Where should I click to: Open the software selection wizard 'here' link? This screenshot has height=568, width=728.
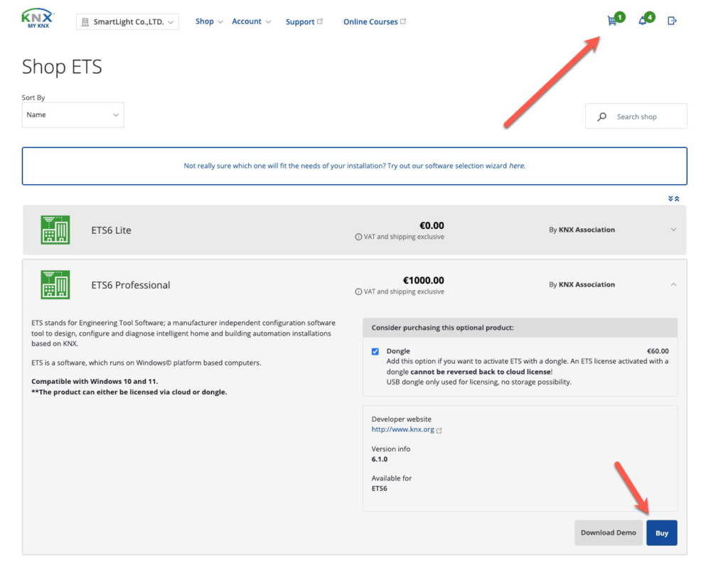click(x=516, y=166)
